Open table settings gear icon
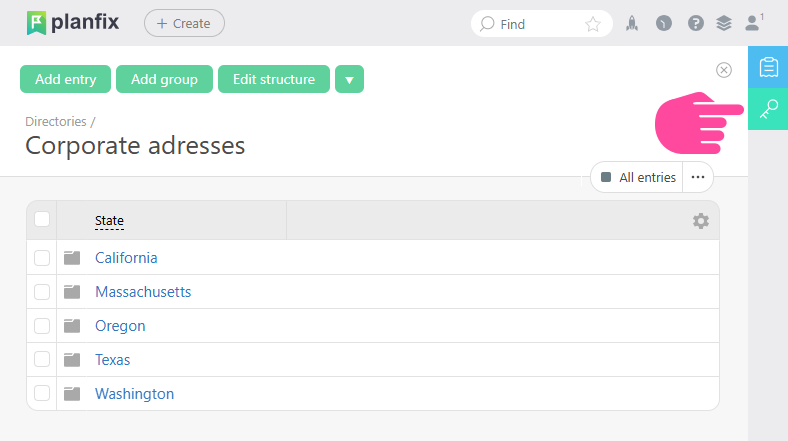Image resolution: width=788 pixels, height=441 pixels. 701,221
